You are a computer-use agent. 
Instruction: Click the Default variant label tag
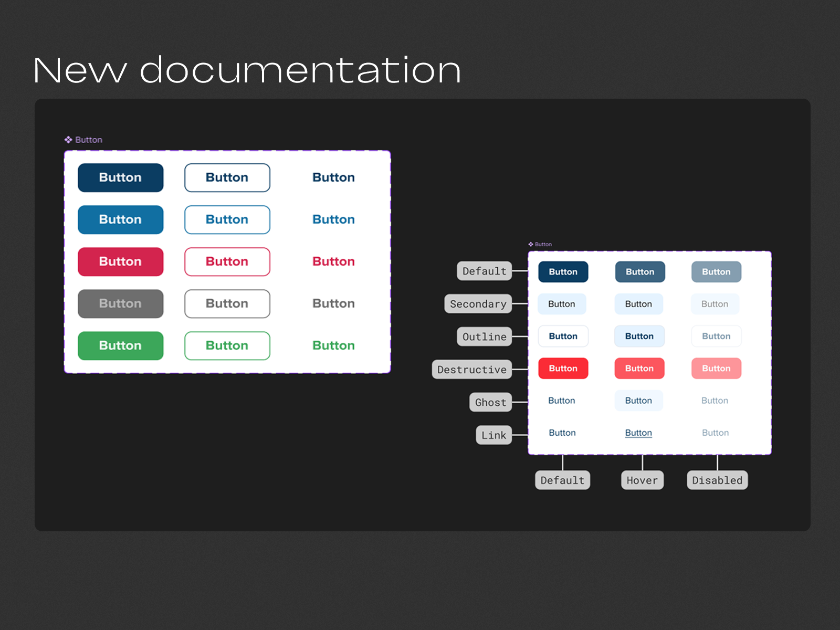[484, 271]
